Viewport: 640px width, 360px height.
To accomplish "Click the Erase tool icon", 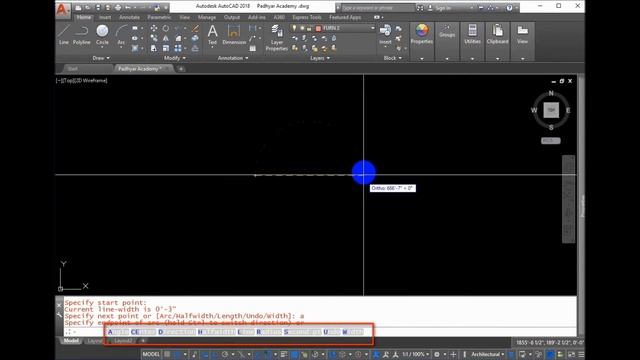I will pos(195,28).
